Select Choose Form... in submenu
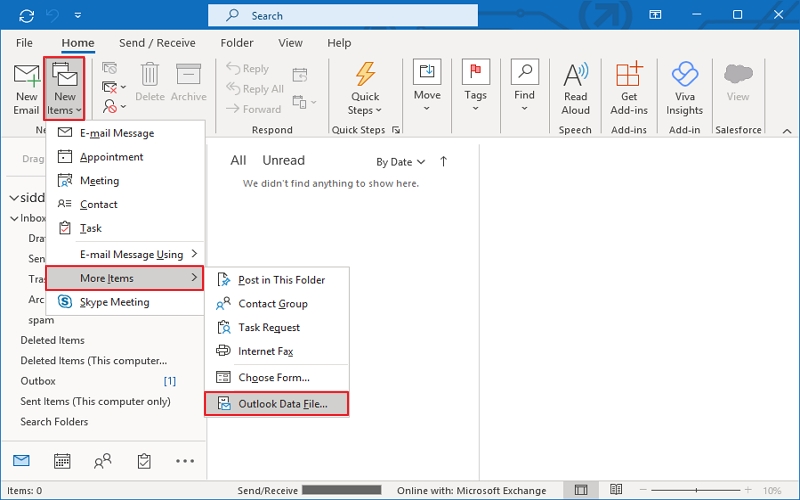This screenshot has width=800, height=500. click(x=277, y=378)
